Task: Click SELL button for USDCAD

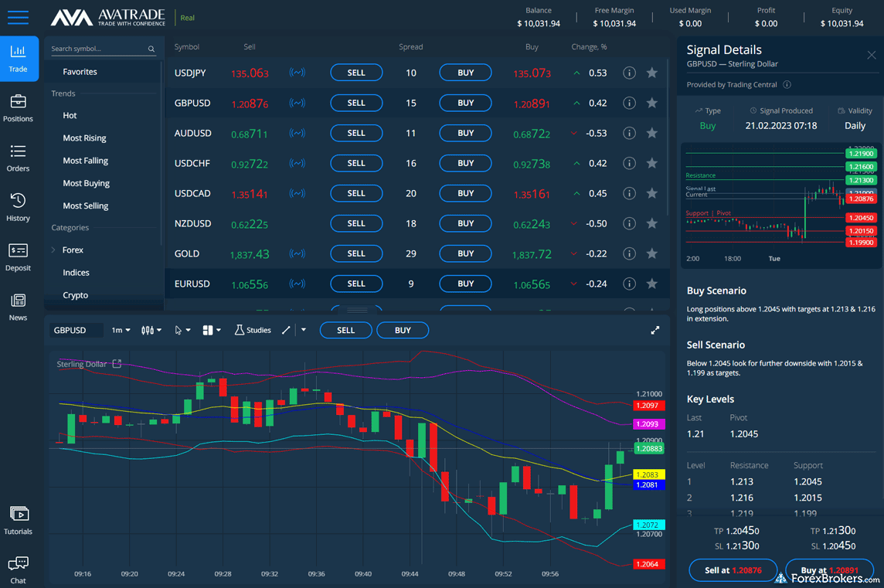Action: 355,193
